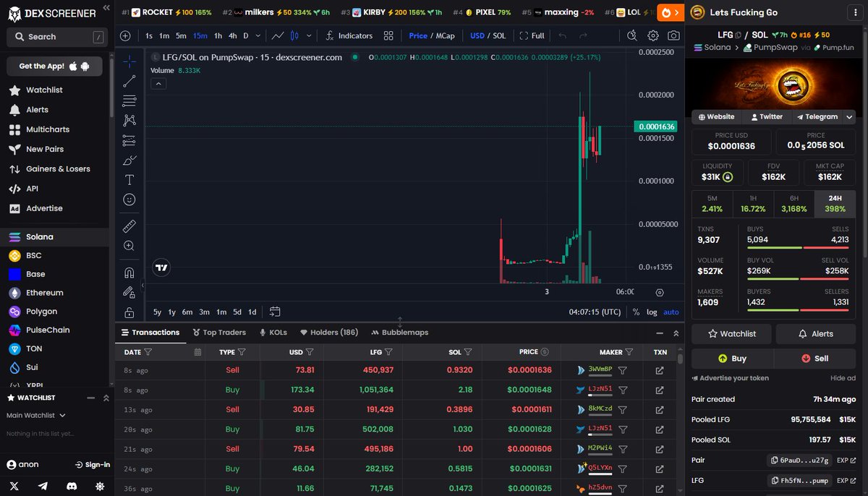Toggle percent scale on chart
Screen dimensions: 868x496
coord(636,312)
